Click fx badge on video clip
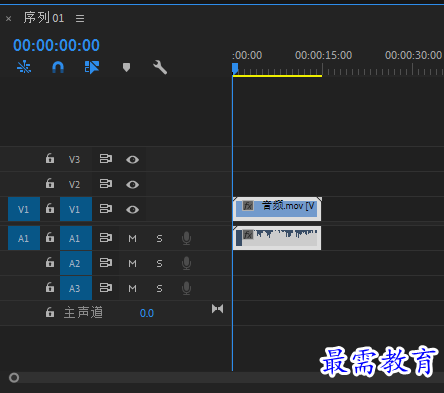This screenshot has height=393, width=444. (x=248, y=206)
